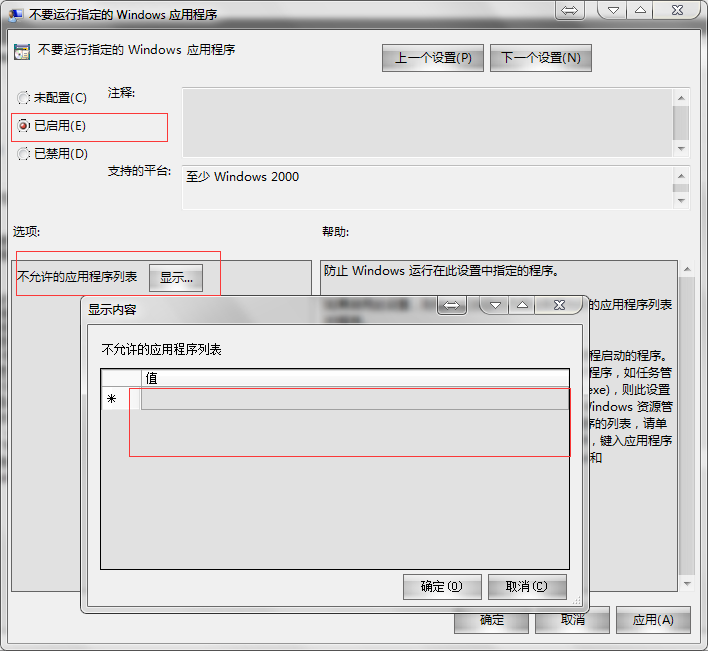Click the empty 值 cell in new row
Image resolution: width=708 pixels, height=651 pixels.
pos(355,399)
